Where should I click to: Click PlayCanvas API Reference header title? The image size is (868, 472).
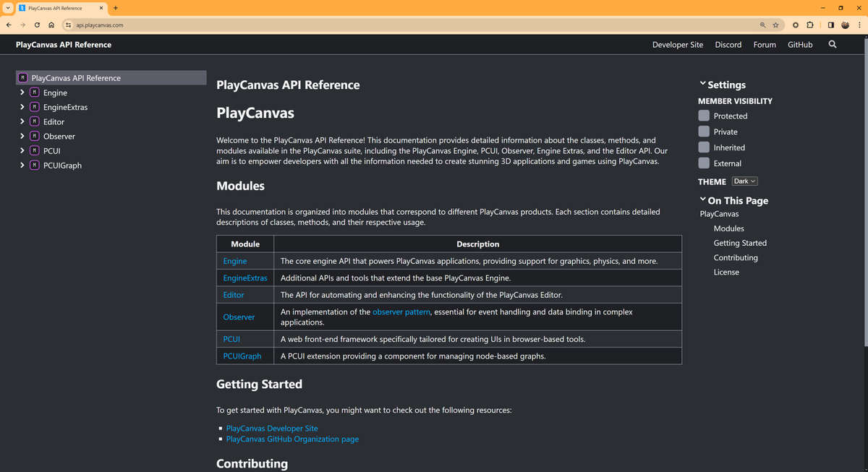pos(64,45)
